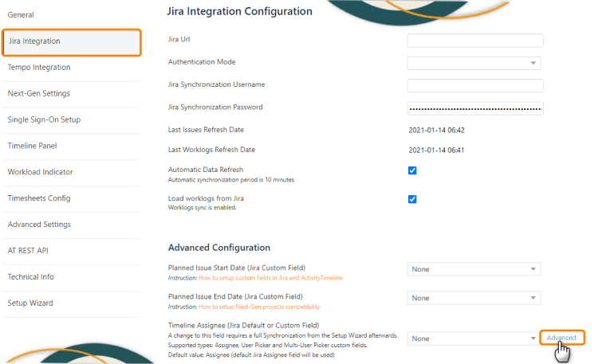This screenshot has height=364, width=614.
Task: Go to Next-Gen Settings
Action: pos(39,93)
